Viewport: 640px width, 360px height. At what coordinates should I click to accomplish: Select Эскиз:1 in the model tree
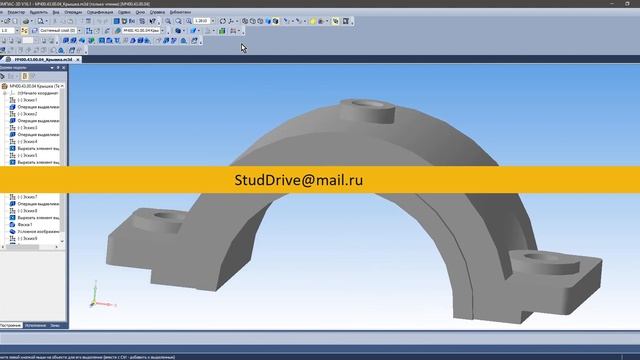(27, 100)
